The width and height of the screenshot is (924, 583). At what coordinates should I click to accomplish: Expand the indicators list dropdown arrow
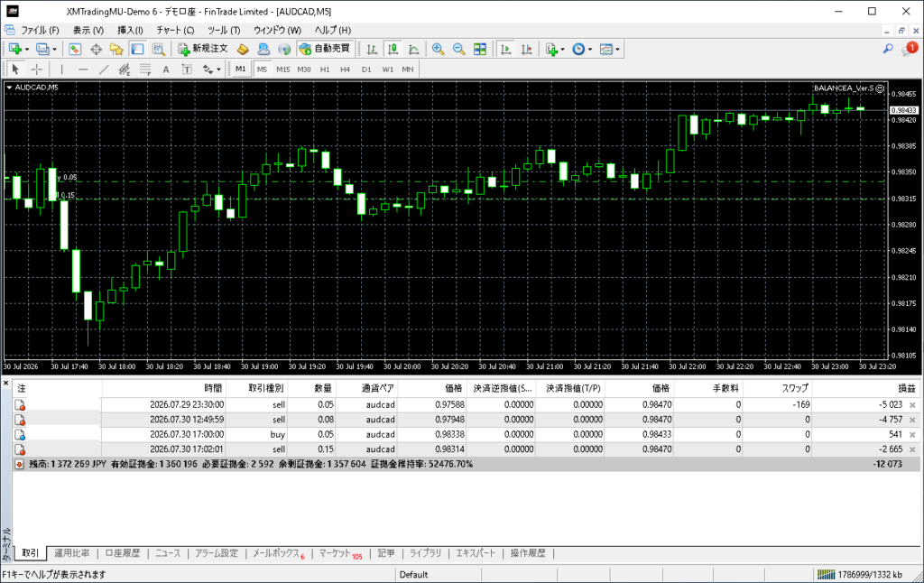coord(562,50)
